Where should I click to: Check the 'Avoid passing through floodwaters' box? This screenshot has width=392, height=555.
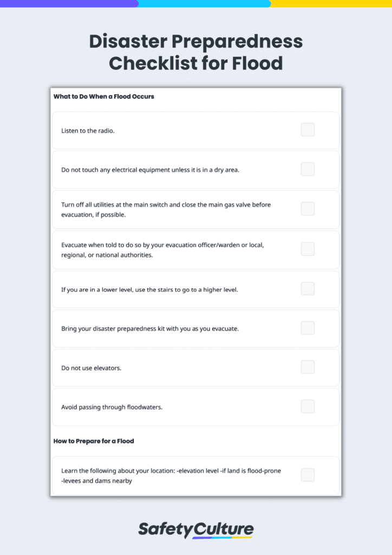pyautogui.click(x=308, y=406)
